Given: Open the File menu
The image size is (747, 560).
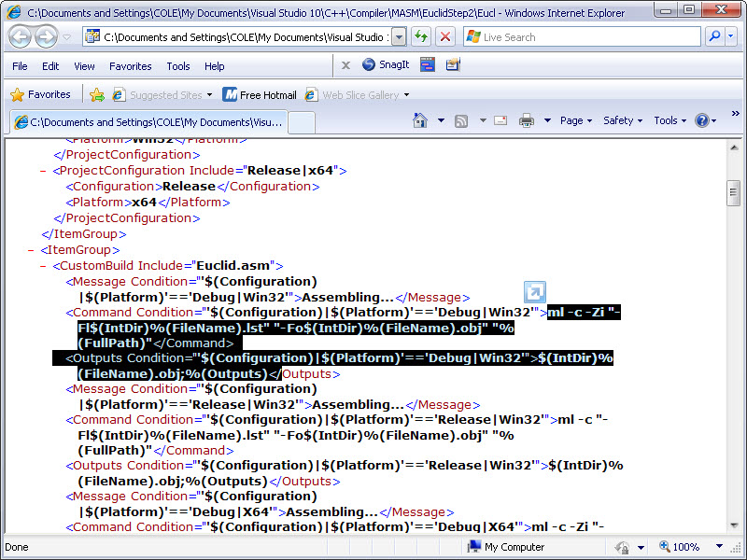Looking at the screenshot, I should 20,66.
